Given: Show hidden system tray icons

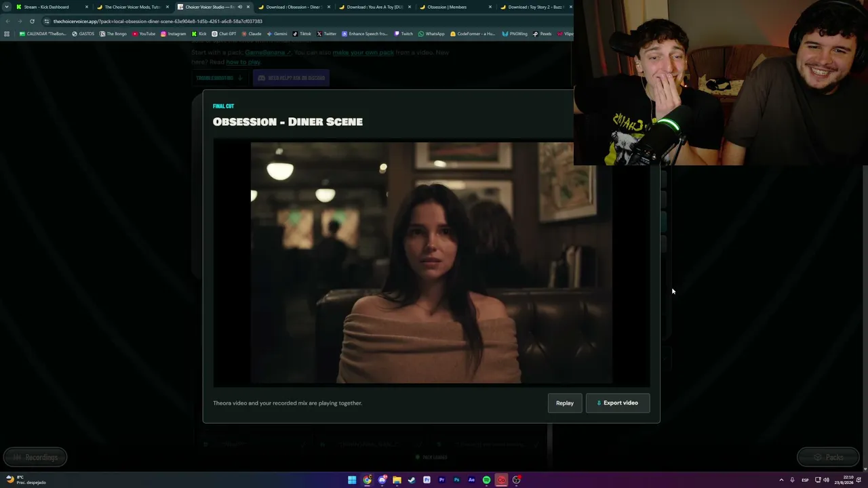Looking at the screenshot, I should click(x=781, y=480).
